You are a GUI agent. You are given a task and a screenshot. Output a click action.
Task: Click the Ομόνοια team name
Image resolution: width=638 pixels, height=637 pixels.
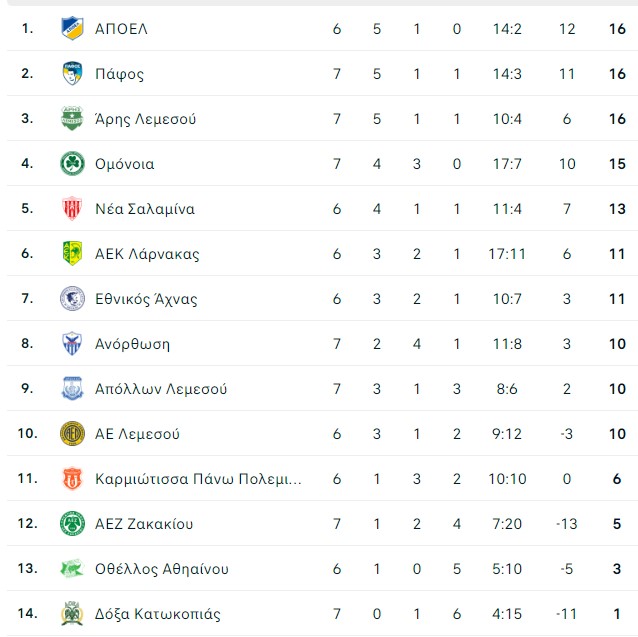124,164
